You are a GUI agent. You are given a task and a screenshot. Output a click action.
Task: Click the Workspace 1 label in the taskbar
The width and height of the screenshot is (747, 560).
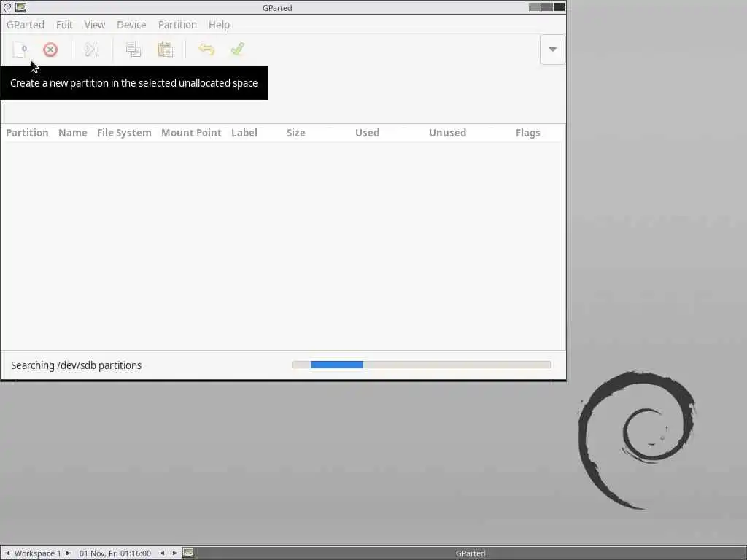[x=38, y=553]
